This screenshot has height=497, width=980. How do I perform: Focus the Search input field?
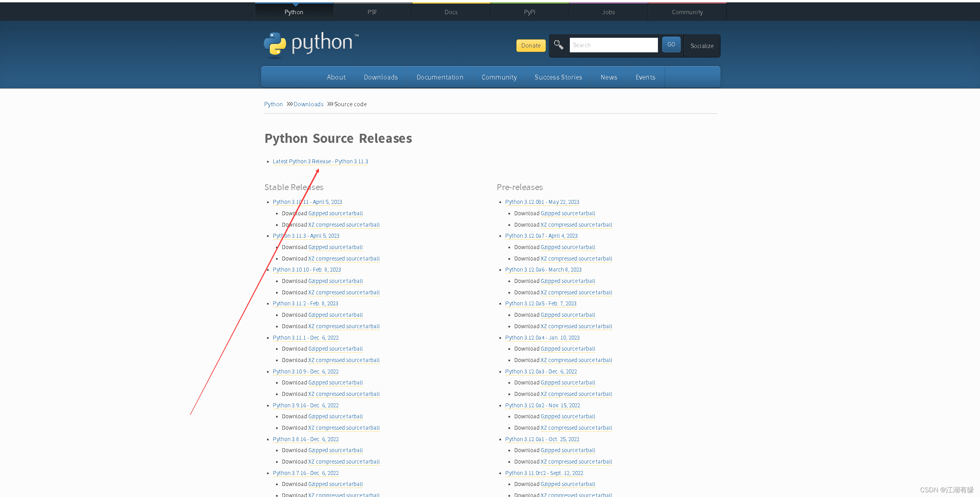[613, 45]
